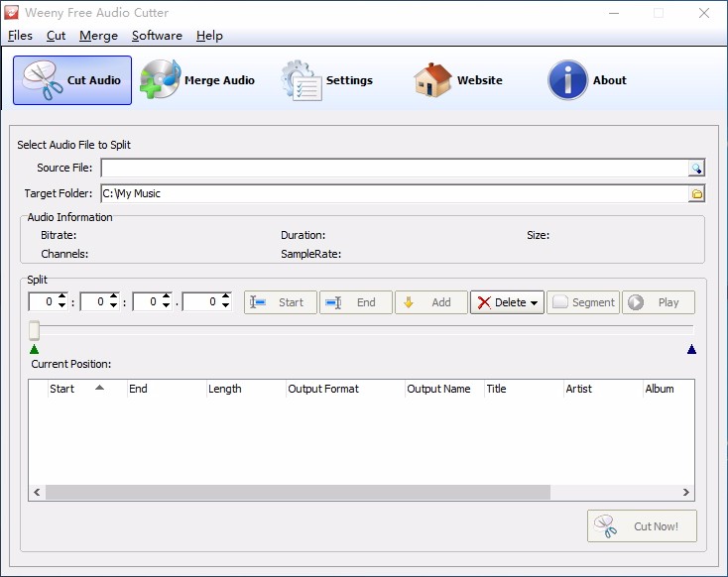Set split Start point button
728x577 pixels.
(x=281, y=302)
